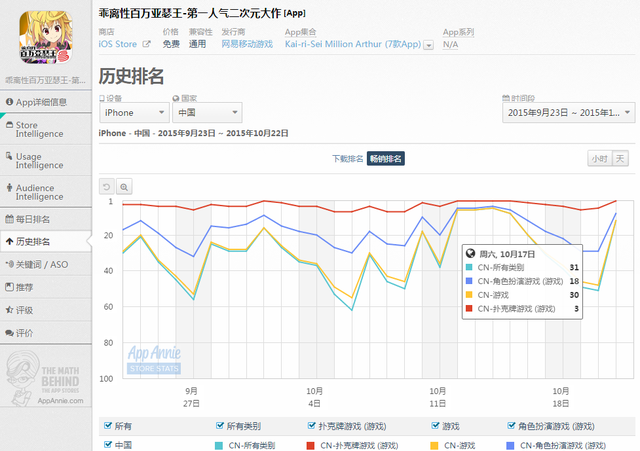The width and height of the screenshot is (640, 451).
Task: Click the chart magnifier zoom icon
Action: click(x=124, y=187)
